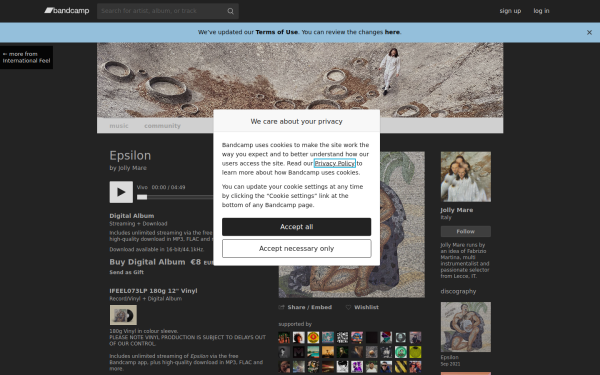Click the first supporter avatar in top row
The width and height of the screenshot is (600, 375).
(284, 338)
